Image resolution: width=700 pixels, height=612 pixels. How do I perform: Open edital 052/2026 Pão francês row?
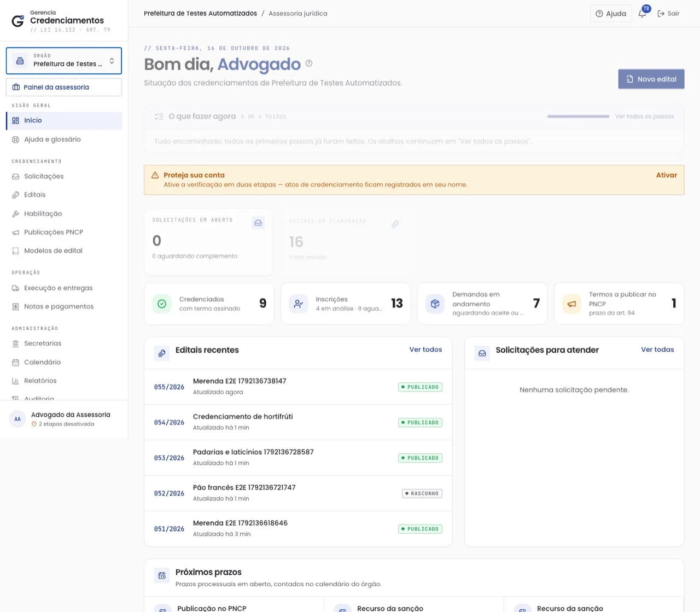298,493
